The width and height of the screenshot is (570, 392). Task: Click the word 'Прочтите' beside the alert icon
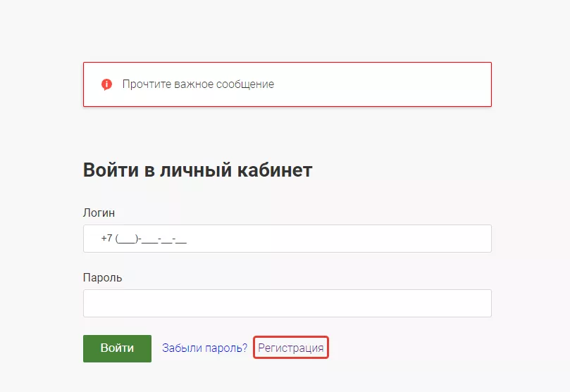(x=144, y=84)
